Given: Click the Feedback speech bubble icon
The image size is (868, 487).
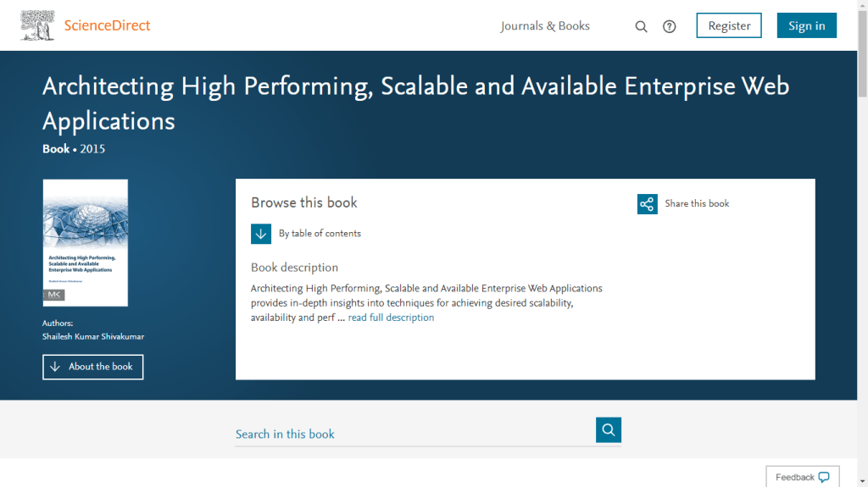Looking at the screenshot, I should coord(825,478).
